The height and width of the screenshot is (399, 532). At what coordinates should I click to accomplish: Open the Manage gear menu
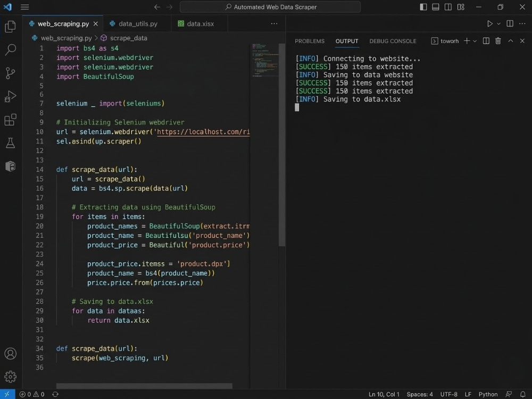(10, 377)
